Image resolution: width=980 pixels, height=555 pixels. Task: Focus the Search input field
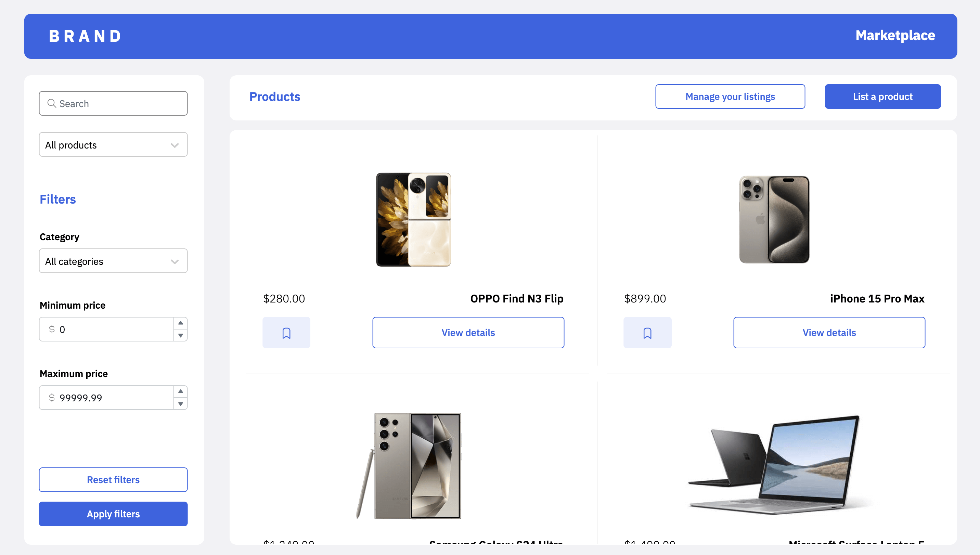[113, 103]
